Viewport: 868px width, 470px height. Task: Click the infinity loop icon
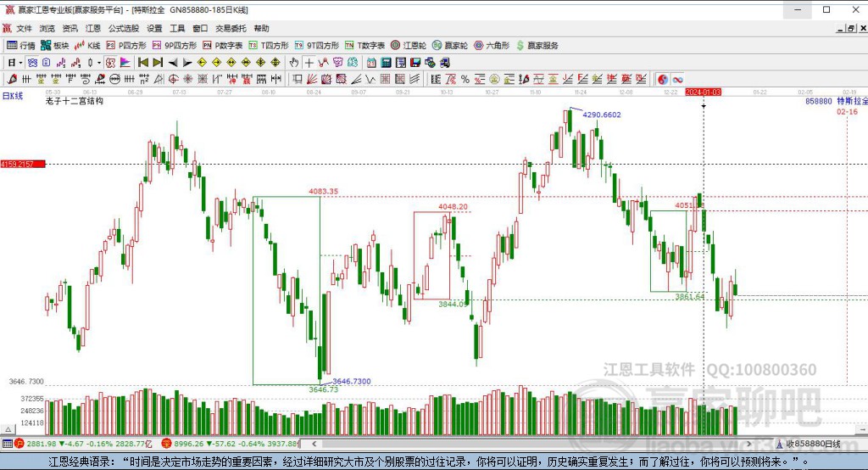pos(677,79)
